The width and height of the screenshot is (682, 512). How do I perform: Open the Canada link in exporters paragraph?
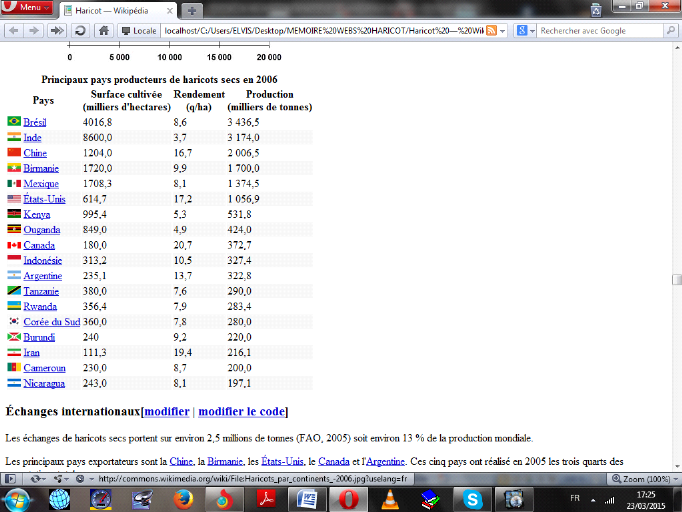(334, 462)
